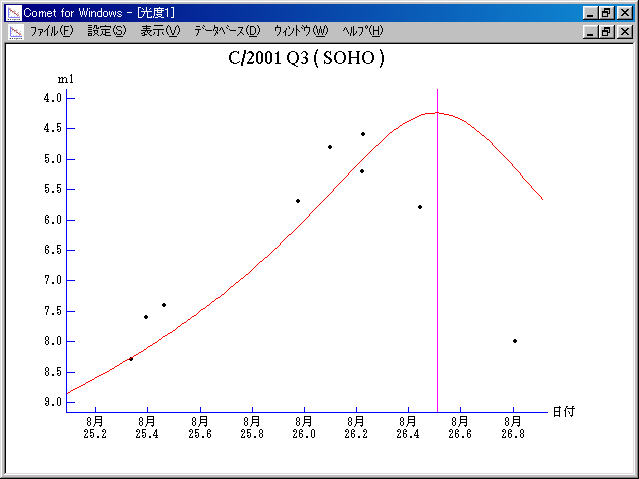Restore the inner 光度1 chart window
Image resolution: width=639 pixels, height=479 pixels.
click(607, 31)
